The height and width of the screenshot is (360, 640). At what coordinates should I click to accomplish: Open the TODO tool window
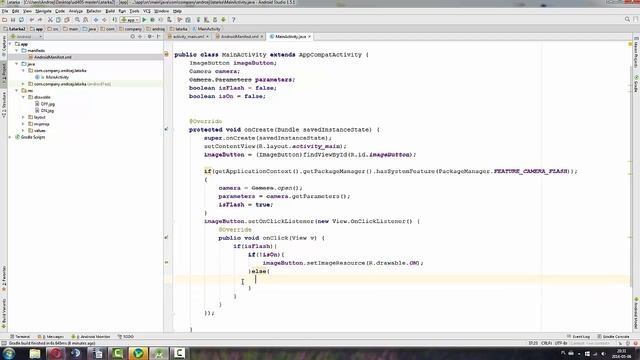[126, 337]
